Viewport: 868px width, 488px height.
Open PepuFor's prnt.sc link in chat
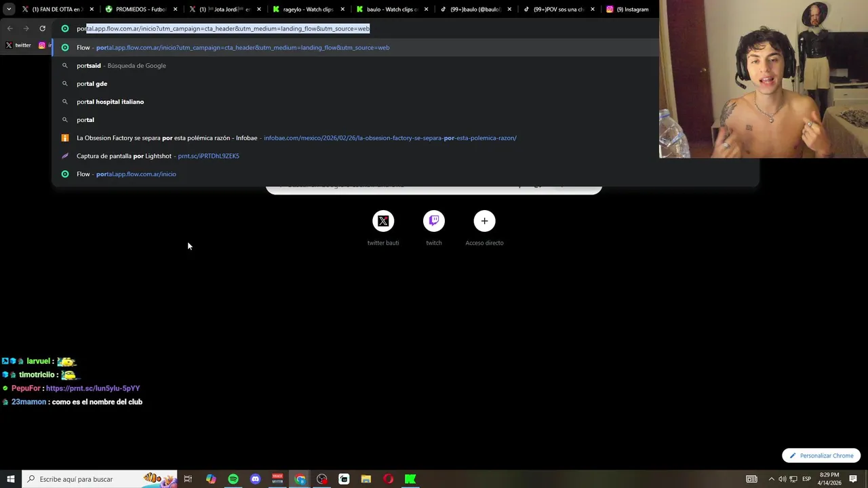(x=93, y=388)
